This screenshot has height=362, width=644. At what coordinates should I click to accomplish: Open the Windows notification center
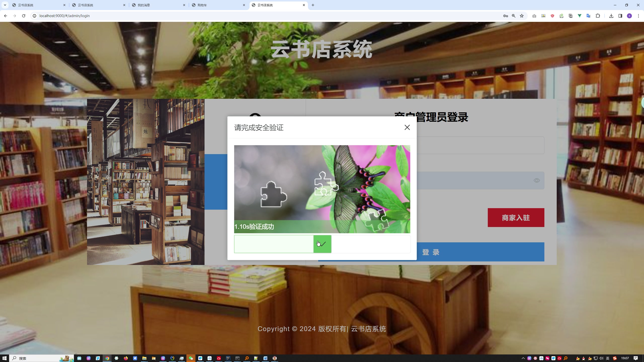click(636, 358)
